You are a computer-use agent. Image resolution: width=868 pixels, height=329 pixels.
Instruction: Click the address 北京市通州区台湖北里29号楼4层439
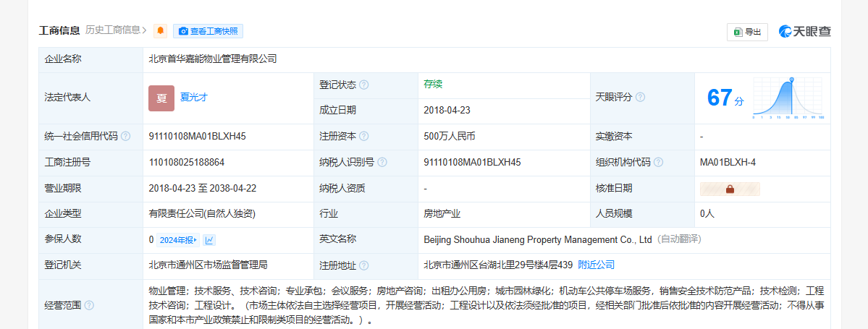point(498,265)
